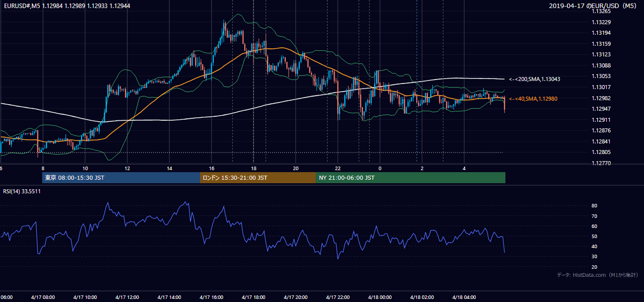Viewport: 644px width, 302px height.
Task: Click the 4/17 12:00 date axis label
Action: point(127,297)
